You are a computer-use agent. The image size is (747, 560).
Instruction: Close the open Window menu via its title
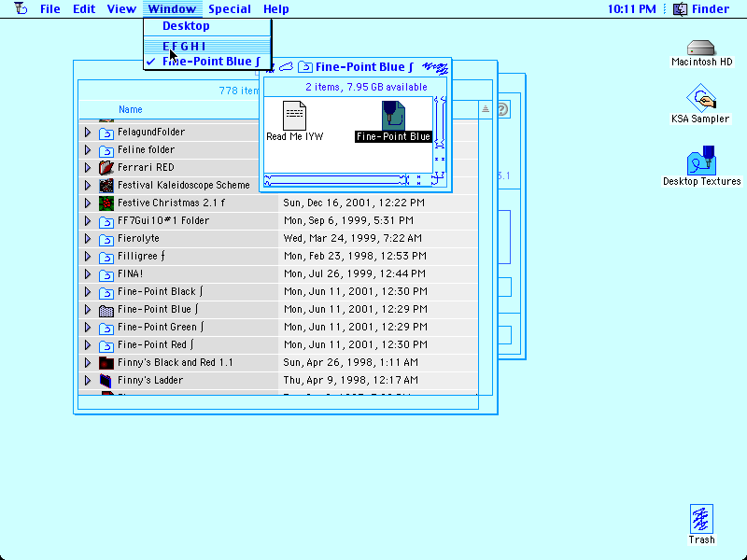tap(172, 9)
